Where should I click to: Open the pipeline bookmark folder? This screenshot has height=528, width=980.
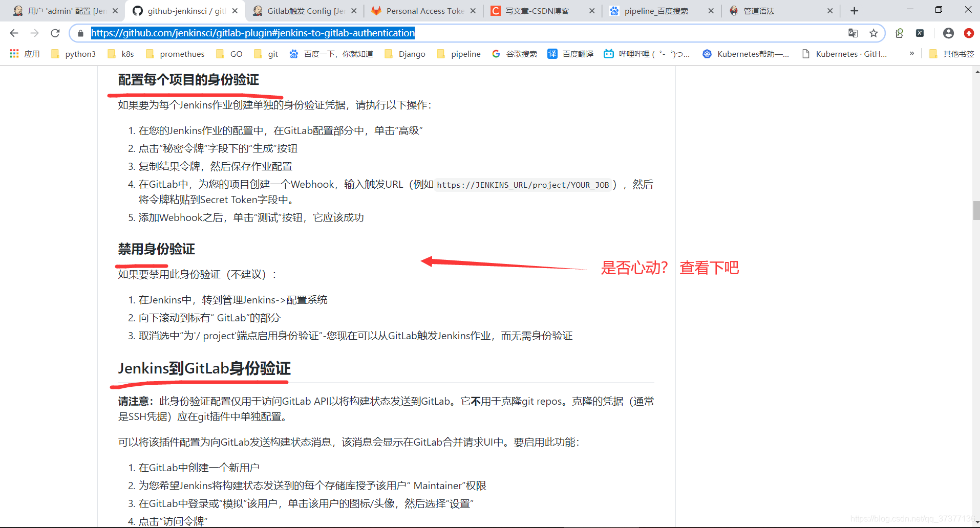click(459, 54)
